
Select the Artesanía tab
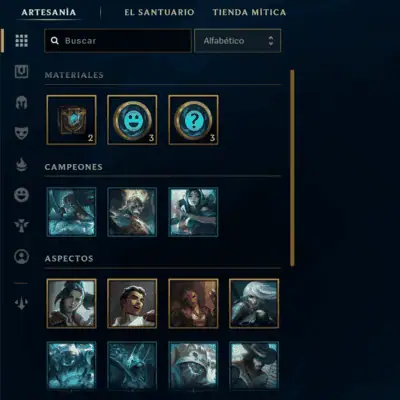pos(49,12)
